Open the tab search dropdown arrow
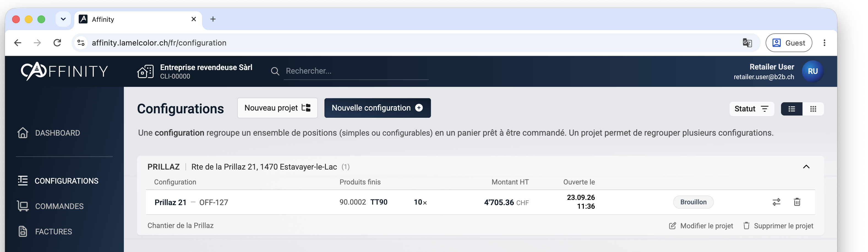The width and height of the screenshot is (868, 252). coord(63,19)
